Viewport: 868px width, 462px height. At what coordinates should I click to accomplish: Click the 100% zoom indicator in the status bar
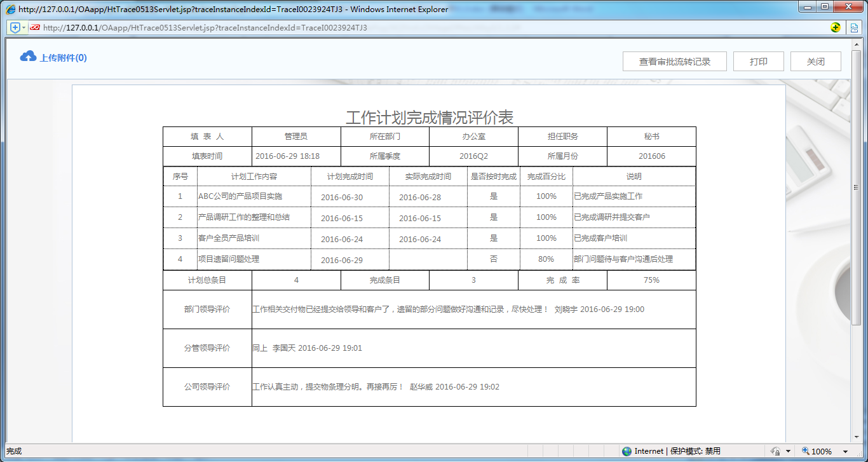821,451
